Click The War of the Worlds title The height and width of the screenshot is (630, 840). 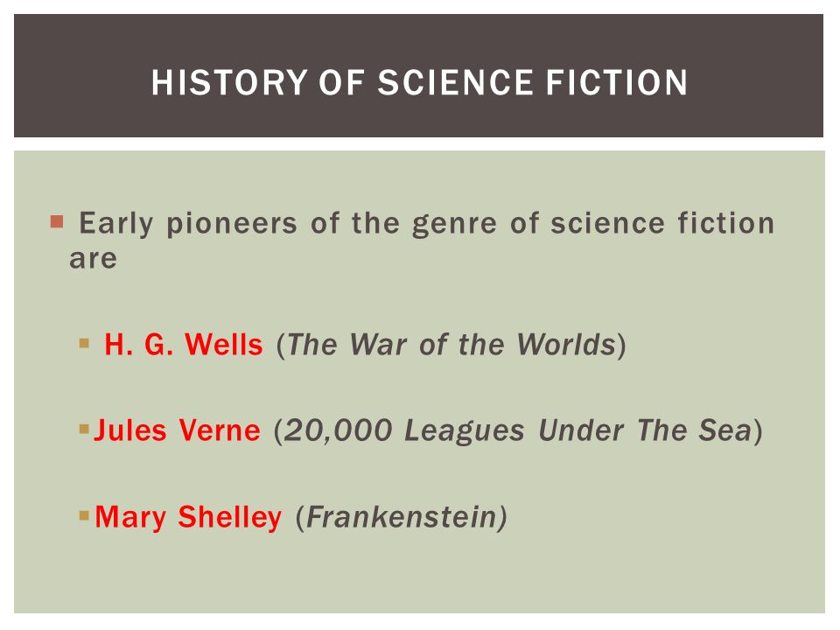click(451, 345)
